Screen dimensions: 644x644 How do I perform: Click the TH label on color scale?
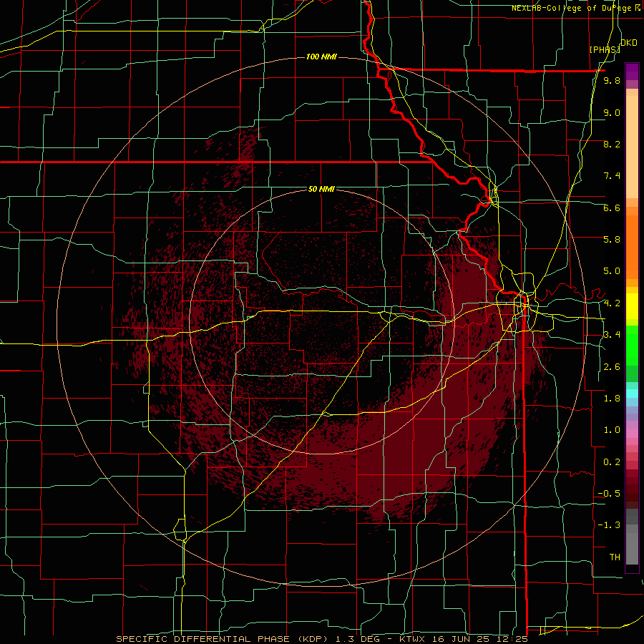pyautogui.click(x=615, y=557)
